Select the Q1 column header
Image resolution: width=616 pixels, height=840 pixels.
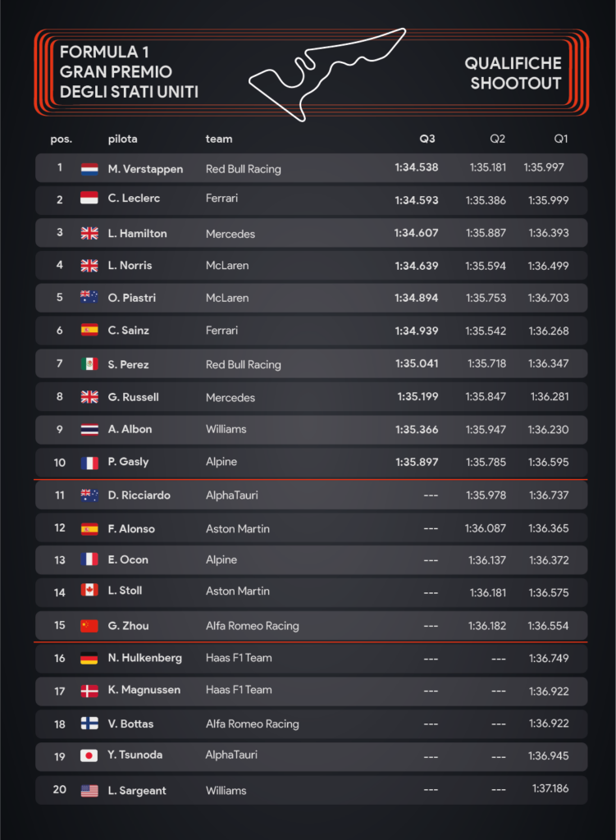coord(561,139)
